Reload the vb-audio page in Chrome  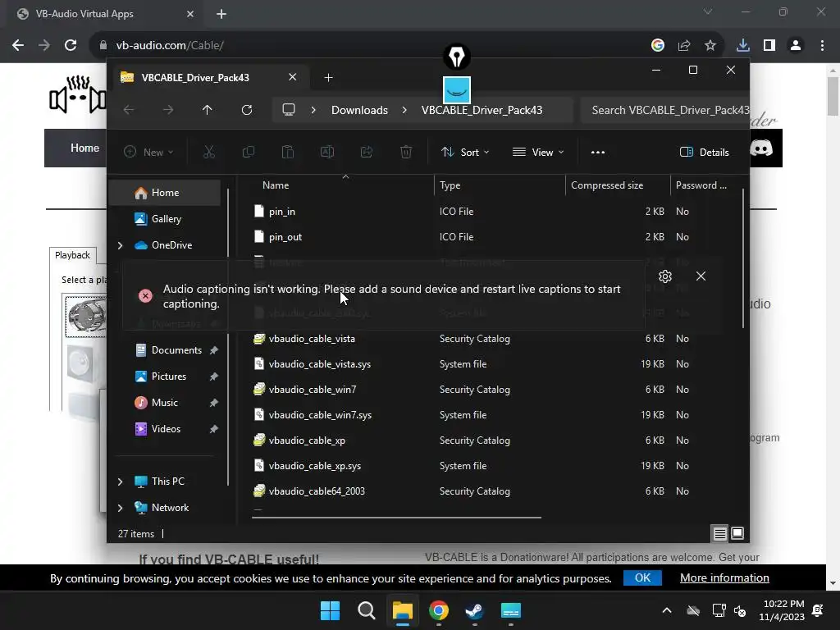pos(71,46)
